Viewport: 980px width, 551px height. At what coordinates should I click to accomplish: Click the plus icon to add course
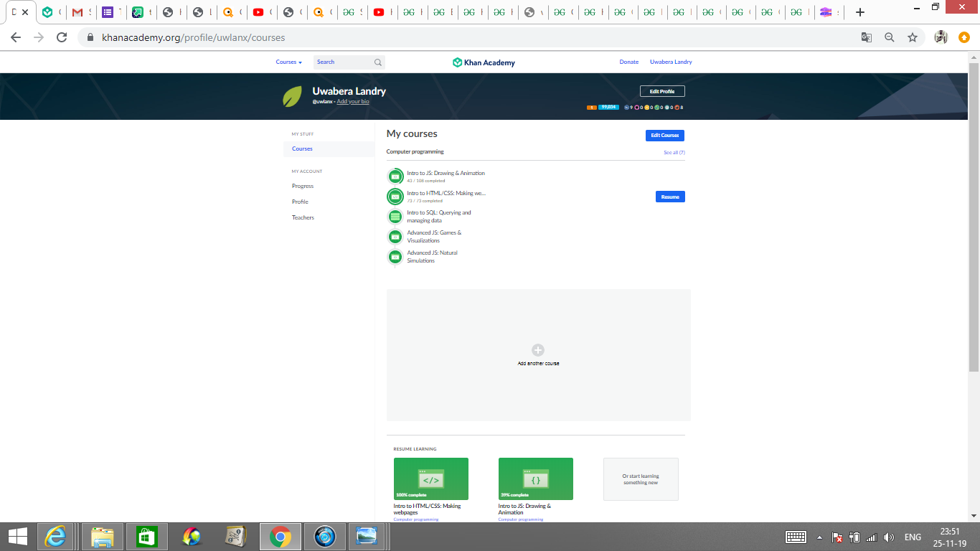pyautogui.click(x=538, y=350)
